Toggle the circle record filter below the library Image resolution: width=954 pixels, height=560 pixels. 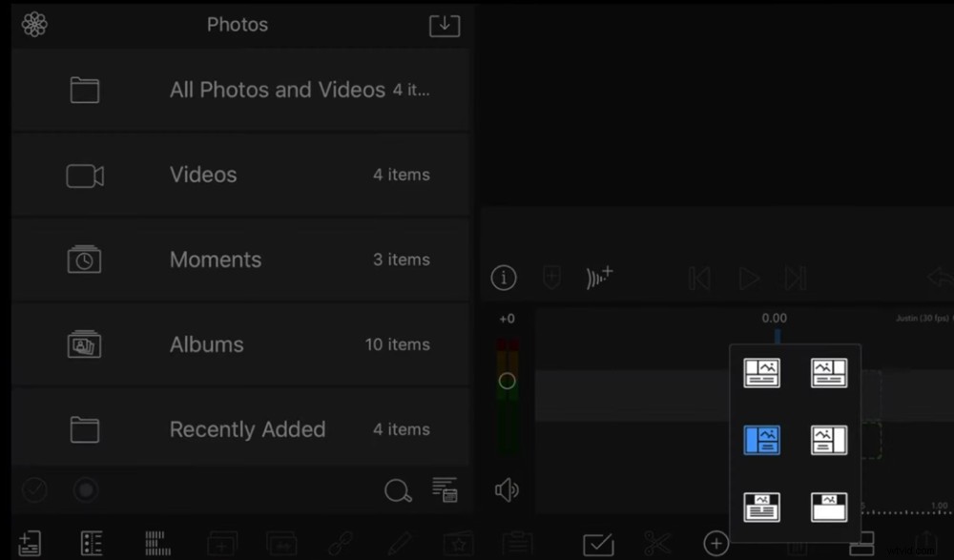pos(85,490)
